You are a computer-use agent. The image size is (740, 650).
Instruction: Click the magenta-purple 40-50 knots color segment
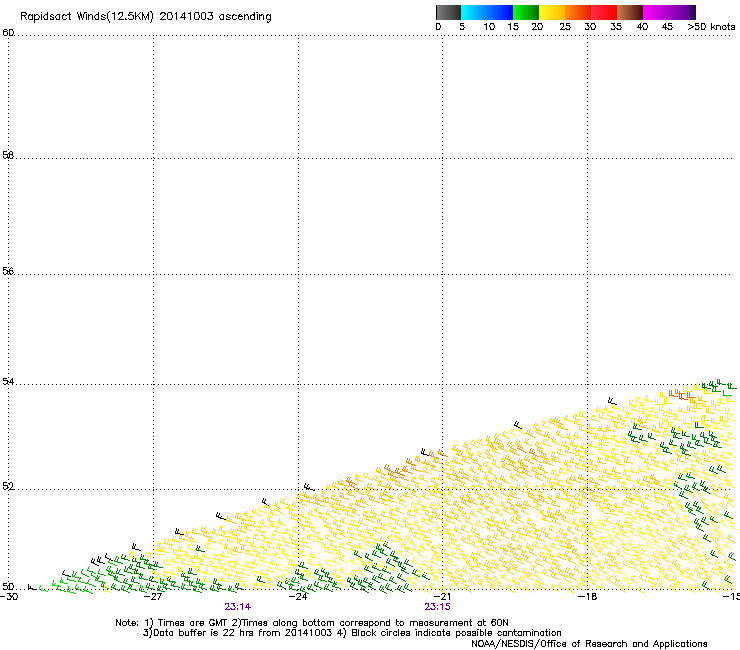click(x=669, y=12)
